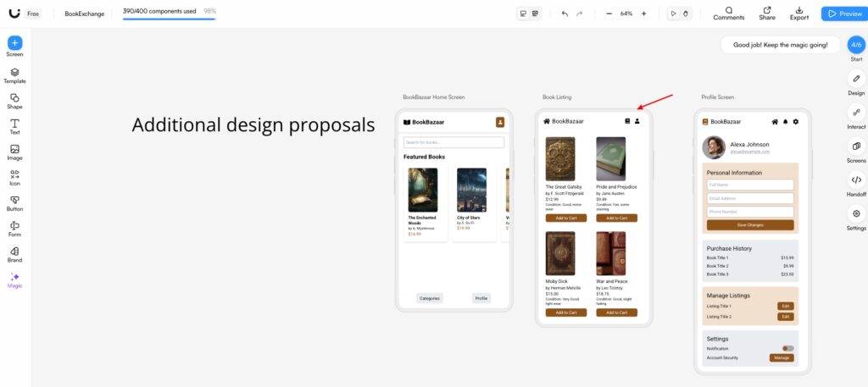Undo the last action
Viewport: 868px width, 387px height.
point(565,14)
